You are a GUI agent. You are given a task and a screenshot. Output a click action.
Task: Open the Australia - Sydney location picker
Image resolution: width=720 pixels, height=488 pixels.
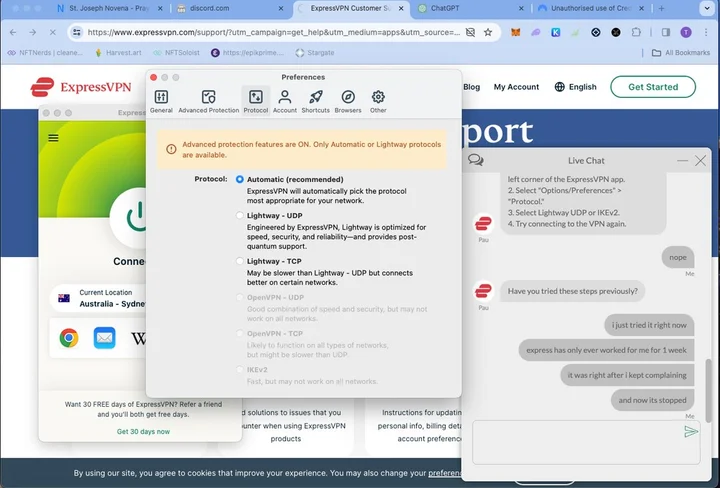[x=95, y=298]
